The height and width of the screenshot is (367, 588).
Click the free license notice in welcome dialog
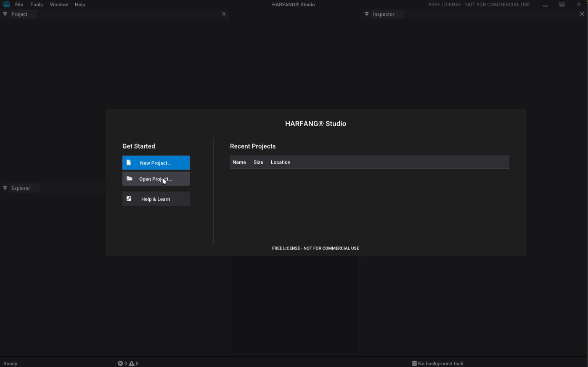(315, 248)
